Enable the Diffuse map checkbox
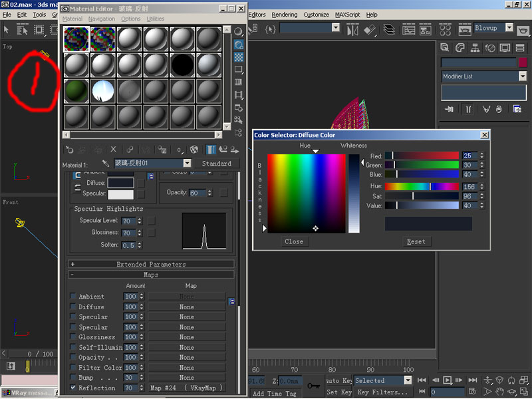Viewport: 532px width, 399px height. coord(73,307)
